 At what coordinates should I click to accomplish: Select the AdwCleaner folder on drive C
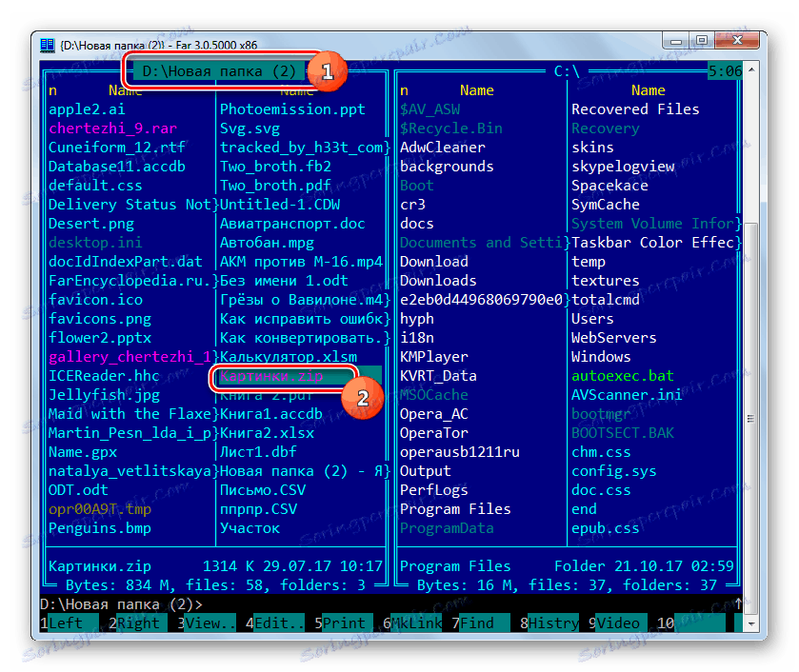point(442,148)
